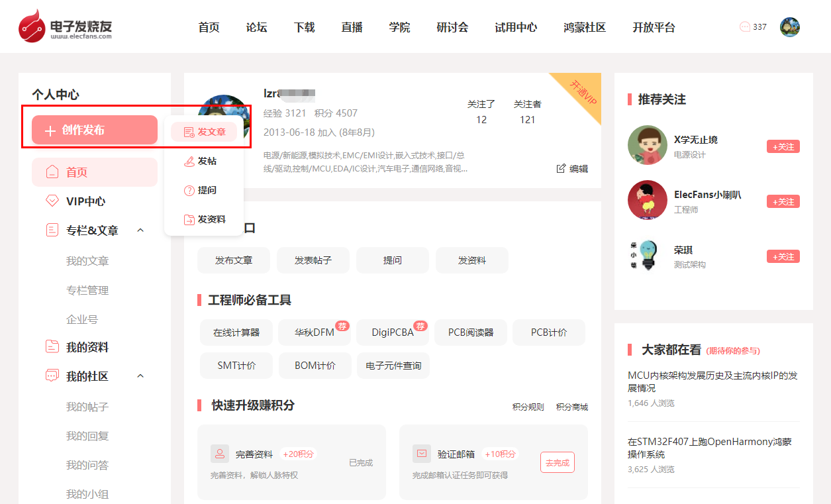Open VIP中心 diamond icon item
The image size is (831, 504).
tap(52, 201)
